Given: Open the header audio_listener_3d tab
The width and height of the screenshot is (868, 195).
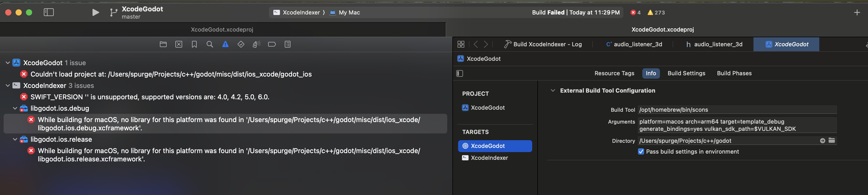Looking at the screenshot, I should pos(714,44).
